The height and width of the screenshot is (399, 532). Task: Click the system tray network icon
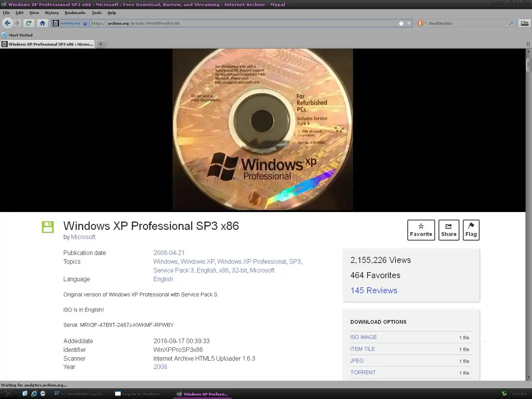click(x=504, y=394)
